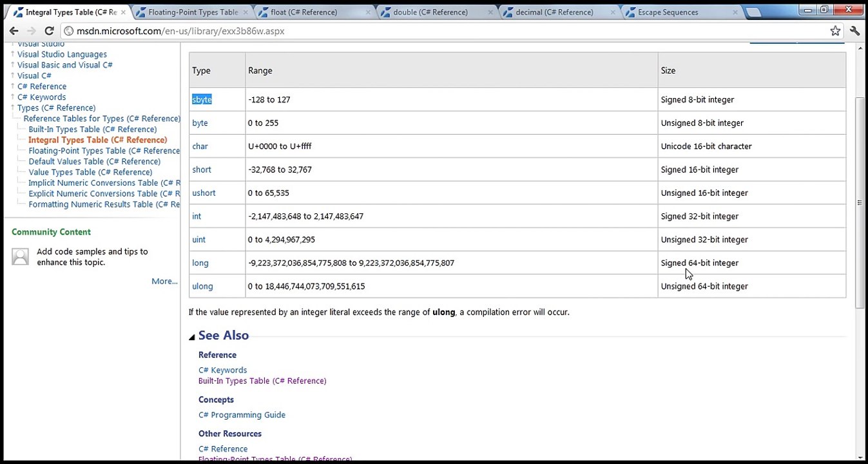Collapse the See Also section triangle
The image size is (868, 464).
coord(192,337)
